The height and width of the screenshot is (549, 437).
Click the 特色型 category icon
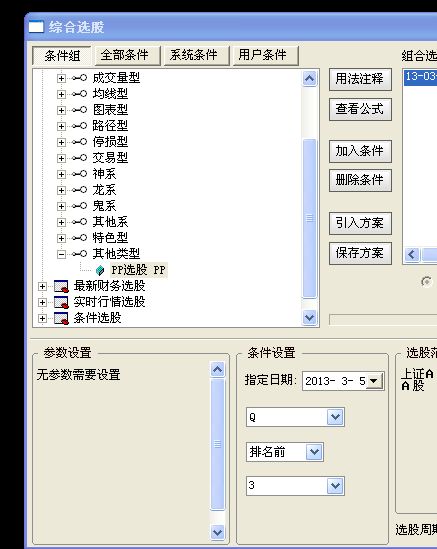(79, 238)
